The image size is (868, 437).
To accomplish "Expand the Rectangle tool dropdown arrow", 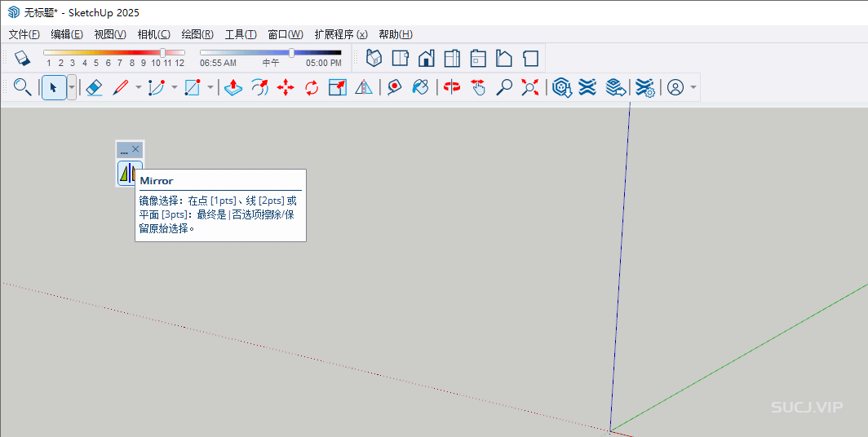I will tap(210, 87).
